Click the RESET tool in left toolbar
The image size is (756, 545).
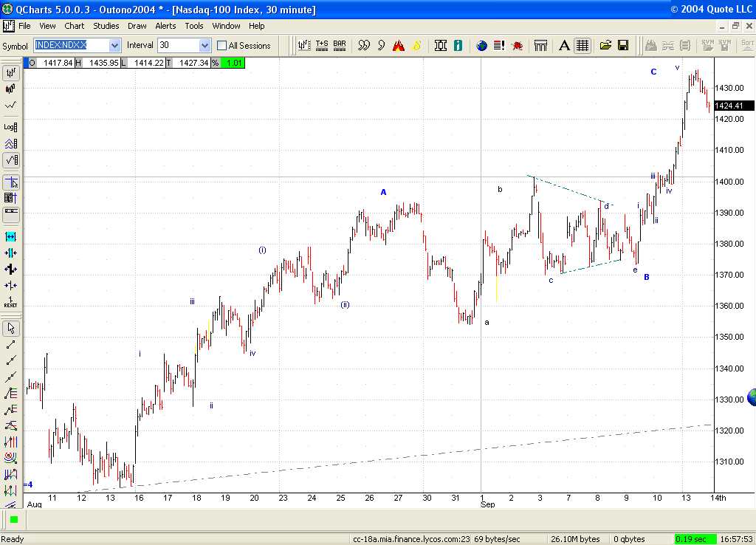click(x=10, y=303)
